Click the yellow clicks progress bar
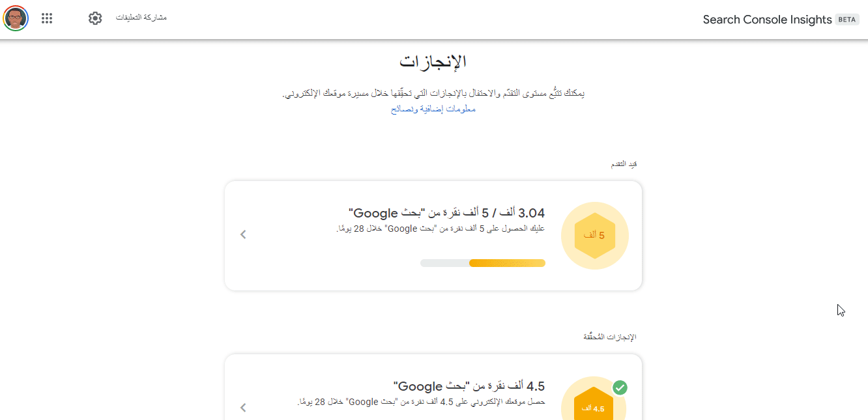 [483, 263]
